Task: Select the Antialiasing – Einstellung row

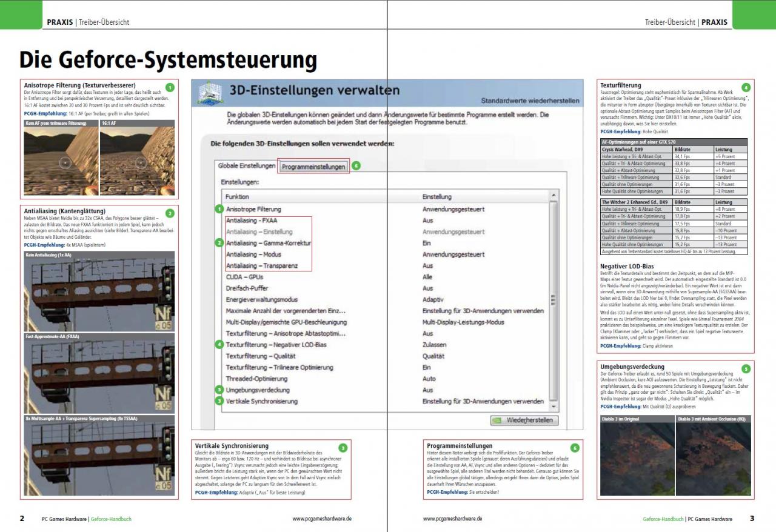Action: coord(384,232)
